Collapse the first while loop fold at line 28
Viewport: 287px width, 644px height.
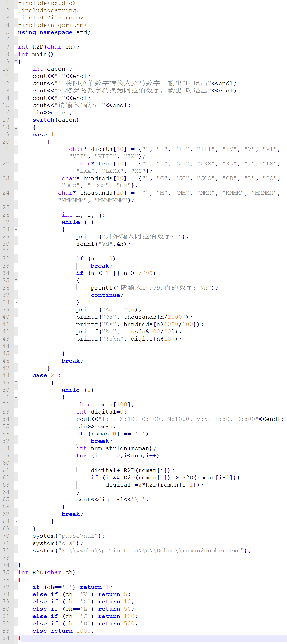16,229
